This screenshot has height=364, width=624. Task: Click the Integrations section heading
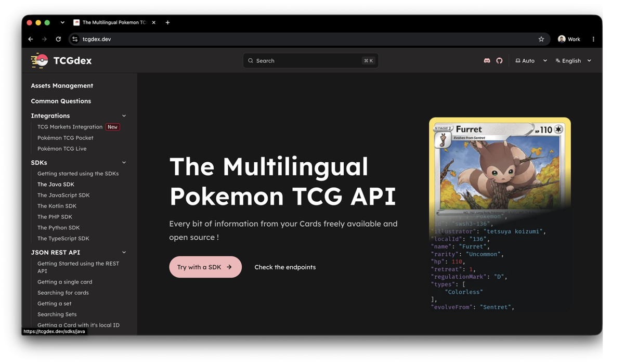[x=50, y=116]
